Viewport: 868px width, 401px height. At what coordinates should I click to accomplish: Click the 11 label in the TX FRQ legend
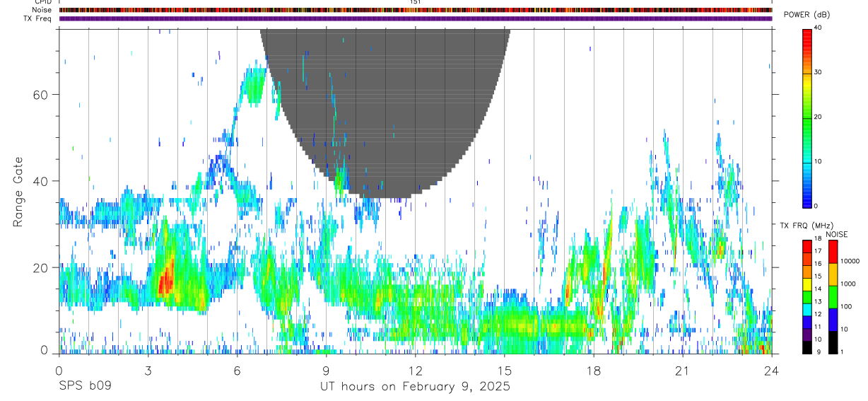(818, 327)
